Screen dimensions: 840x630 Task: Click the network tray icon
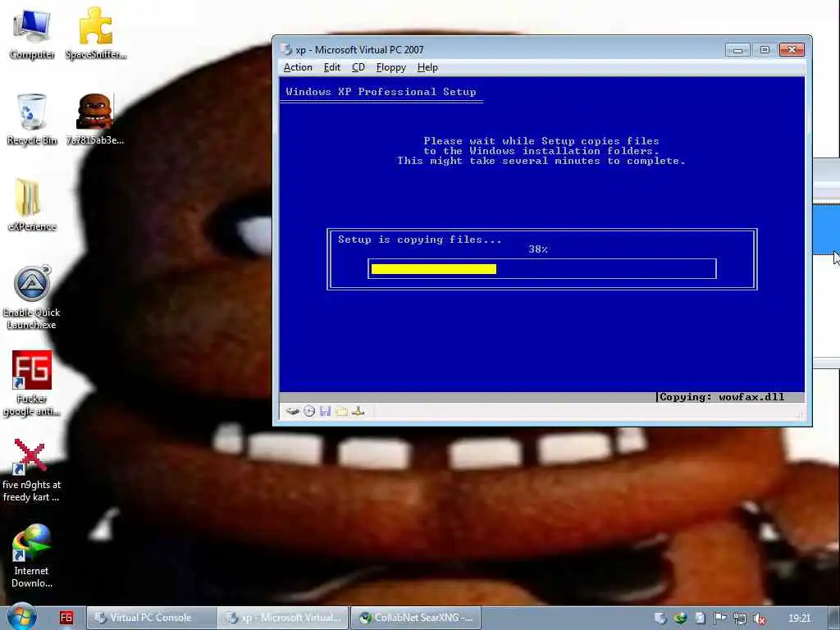(740, 619)
